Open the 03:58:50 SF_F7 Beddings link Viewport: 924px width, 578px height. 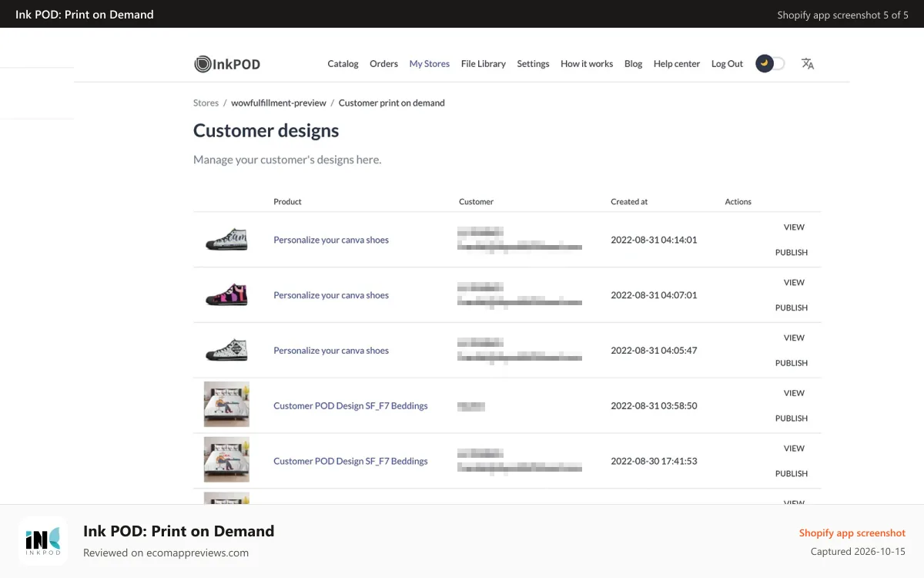pos(350,405)
